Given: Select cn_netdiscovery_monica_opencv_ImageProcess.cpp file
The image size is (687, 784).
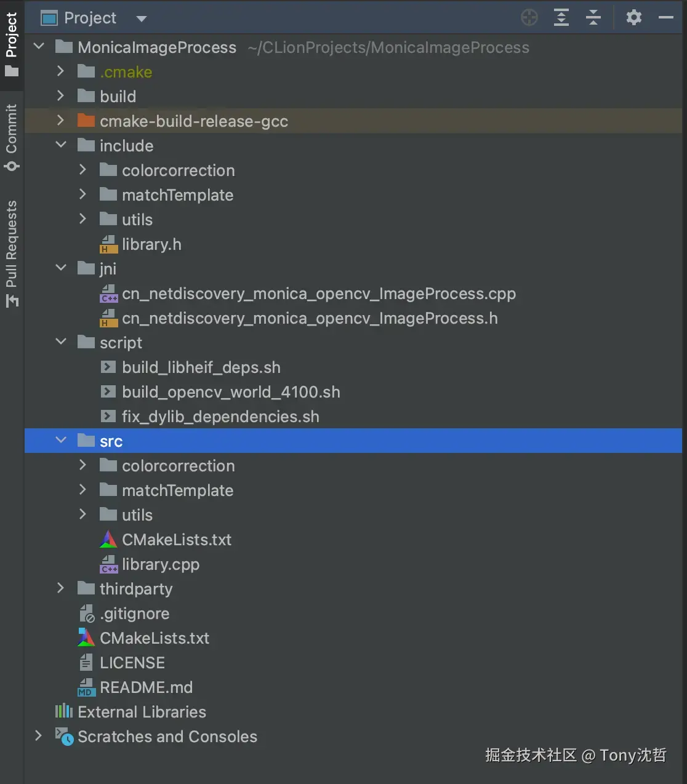Looking at the screenshot, I should [x=318, y=294].
